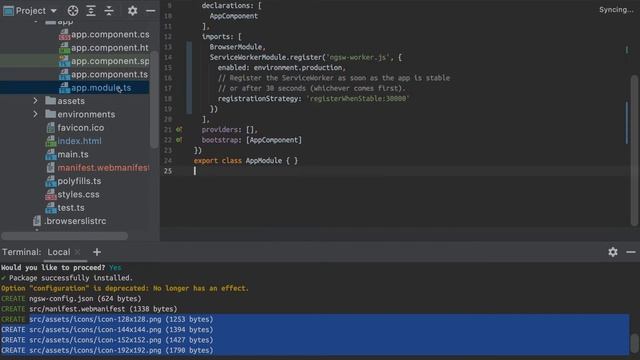Click the assets folder icon
The width and height of the screenshot is (640, 360).
51,100
